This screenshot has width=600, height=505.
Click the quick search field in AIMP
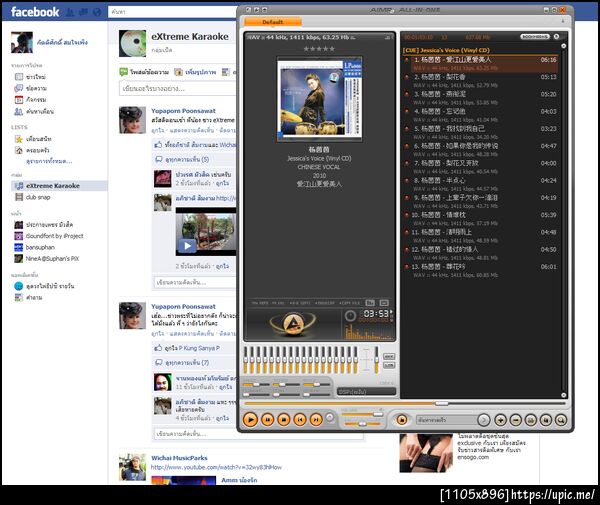pos(447,420)
